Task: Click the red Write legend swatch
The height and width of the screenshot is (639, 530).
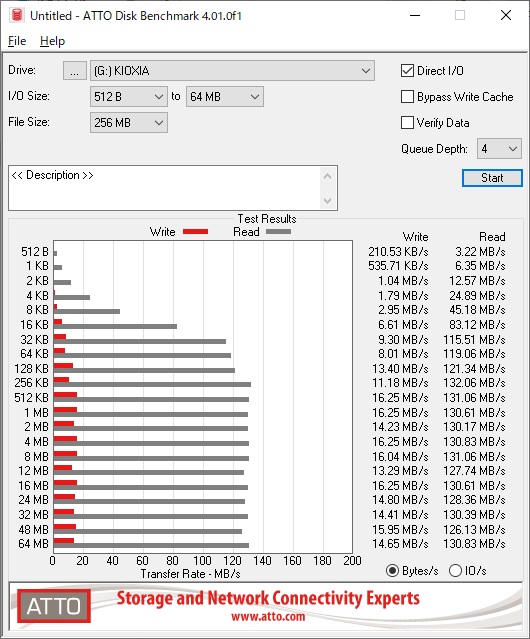Action: pyautogui.click(x=196, y=231)
